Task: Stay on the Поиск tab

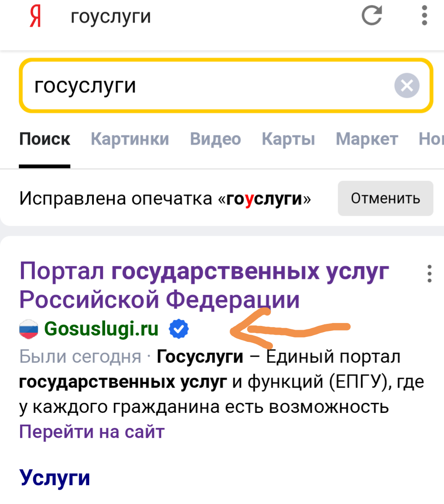Action: (x=45, y=139)
